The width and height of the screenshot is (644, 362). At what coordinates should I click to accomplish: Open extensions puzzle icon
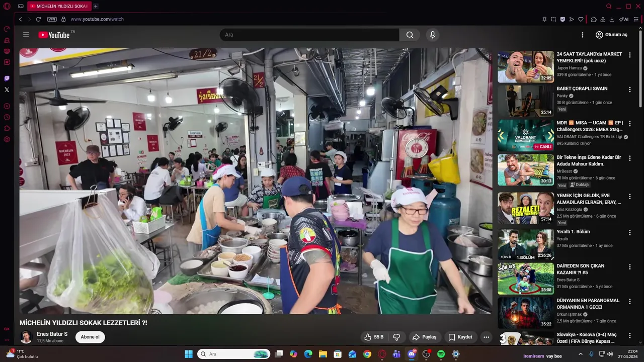coord(594,19)
